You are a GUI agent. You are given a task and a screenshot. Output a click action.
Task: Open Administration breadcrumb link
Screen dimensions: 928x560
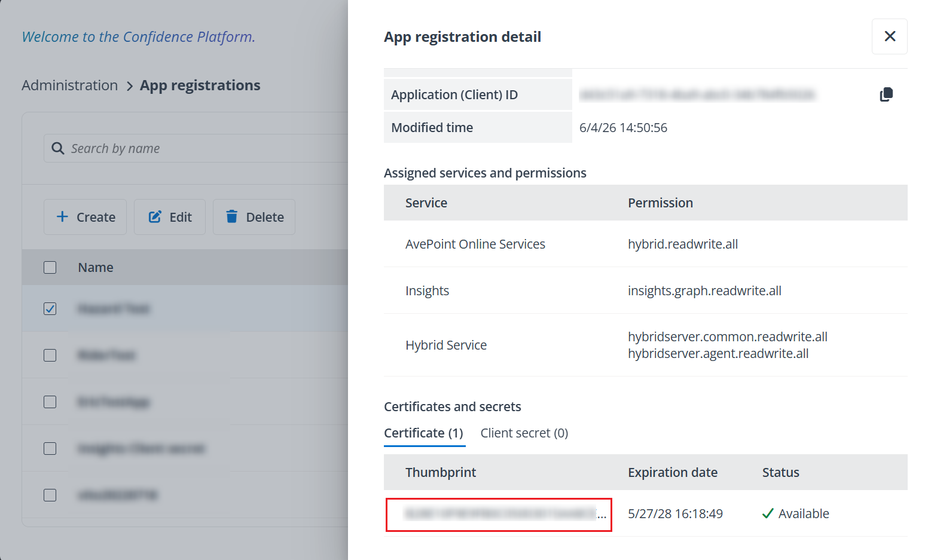coord(70,85)
